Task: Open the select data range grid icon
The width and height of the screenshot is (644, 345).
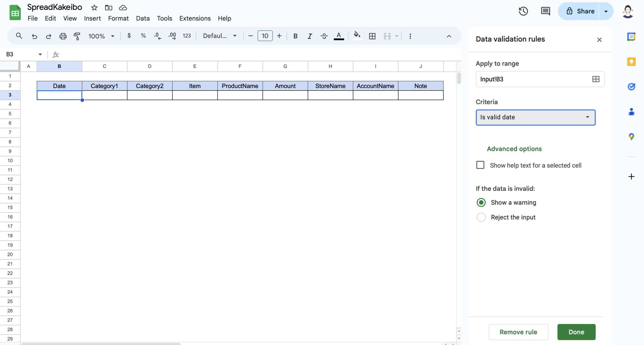Action: (x=596, y=79)
